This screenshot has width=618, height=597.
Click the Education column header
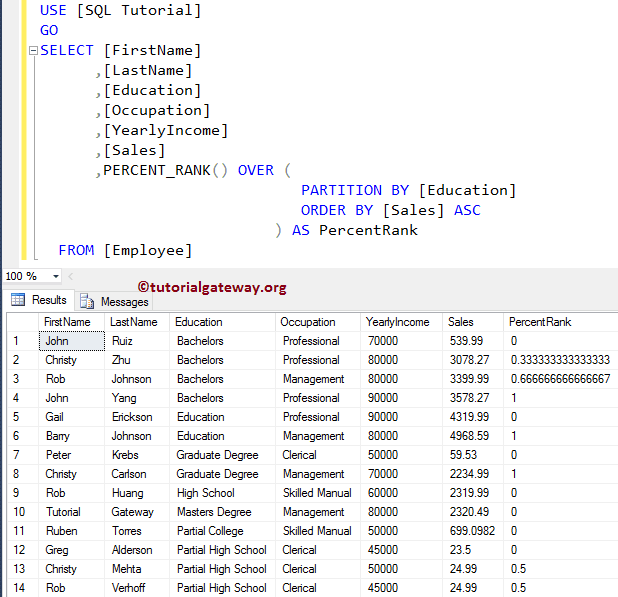click(222, 322)
